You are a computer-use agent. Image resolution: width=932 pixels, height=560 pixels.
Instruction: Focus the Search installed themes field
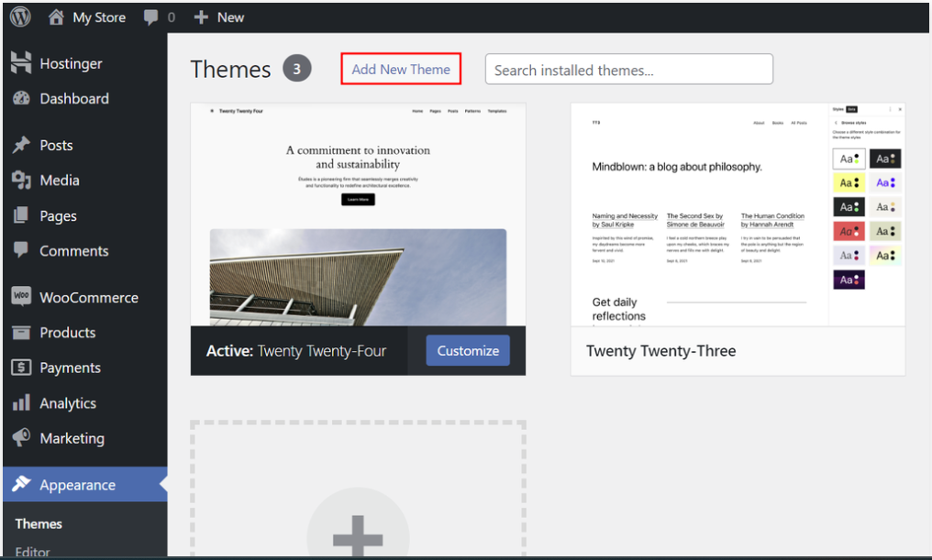pyautogui.click(x=629, y=70)
